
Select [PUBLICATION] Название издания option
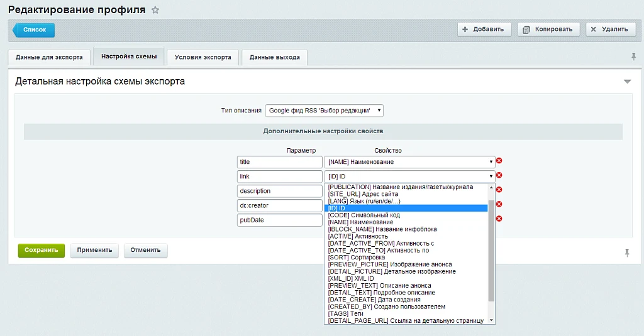click(x=406, y=187)
